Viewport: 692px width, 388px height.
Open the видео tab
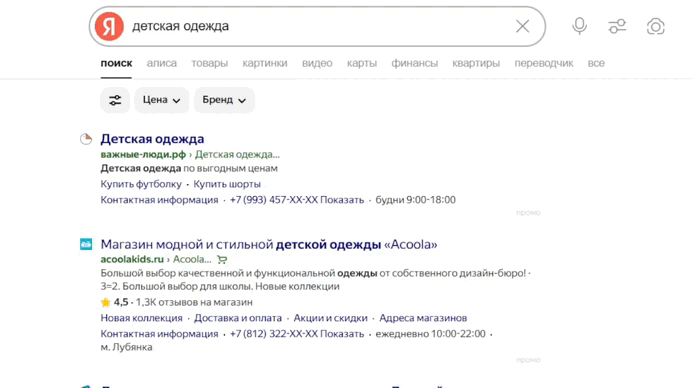pos(317,63)
